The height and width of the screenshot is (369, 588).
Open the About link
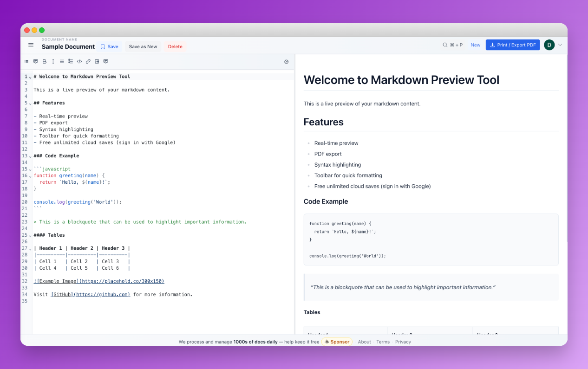[x=364, y=342]
